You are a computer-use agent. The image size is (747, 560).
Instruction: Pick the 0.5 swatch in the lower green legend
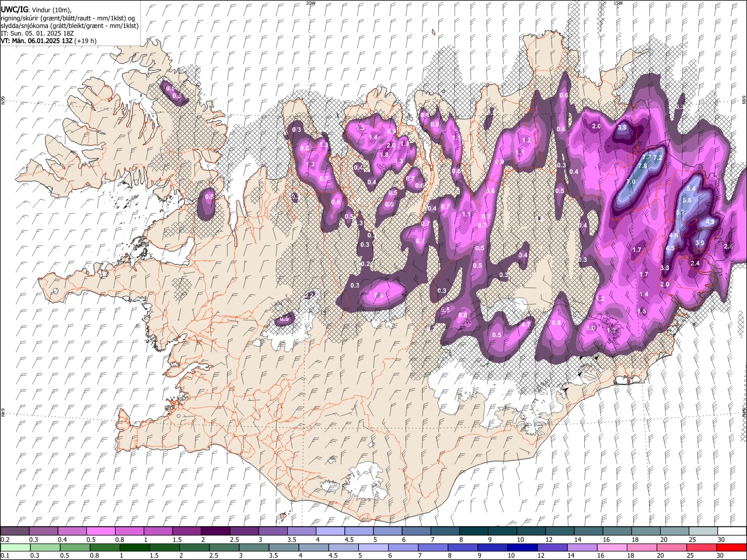[x=76, y=547]
